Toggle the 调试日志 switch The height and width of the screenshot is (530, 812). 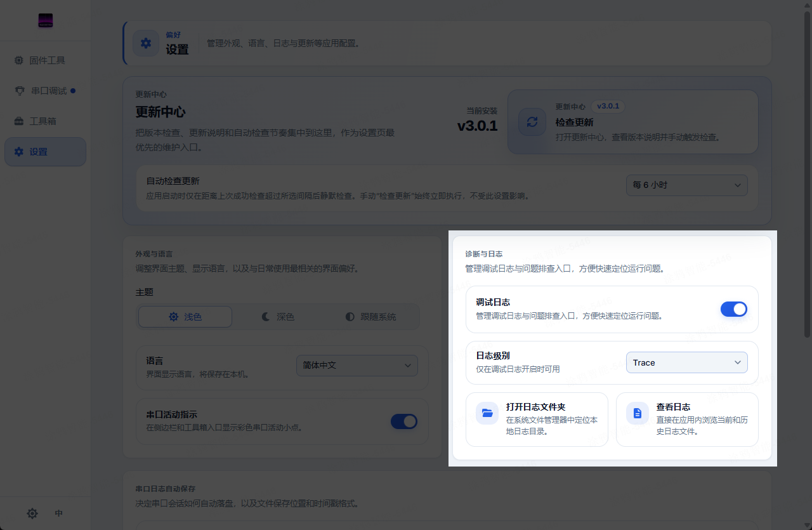coord(734,309)
